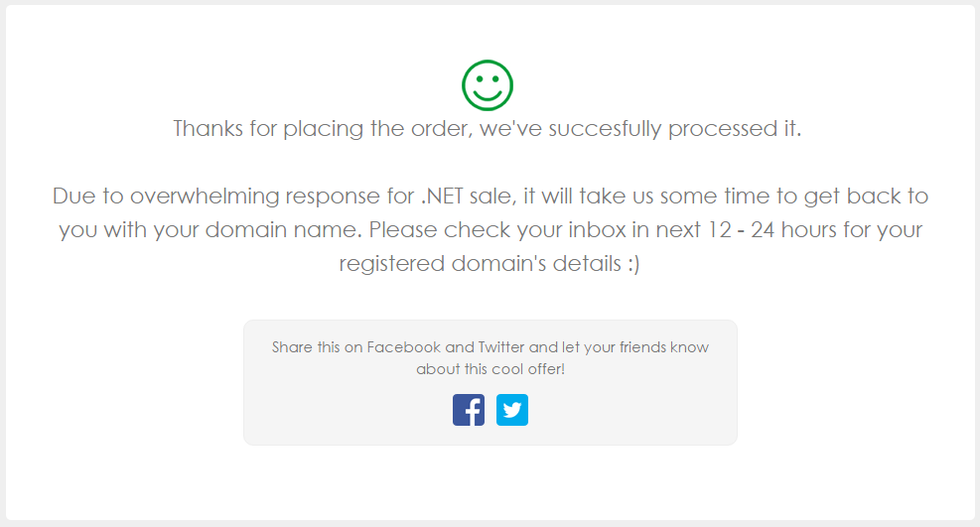This screenshot has height=527, width=980.
Task: Click the green smiley face icon
Action: [x=488, y=85]
